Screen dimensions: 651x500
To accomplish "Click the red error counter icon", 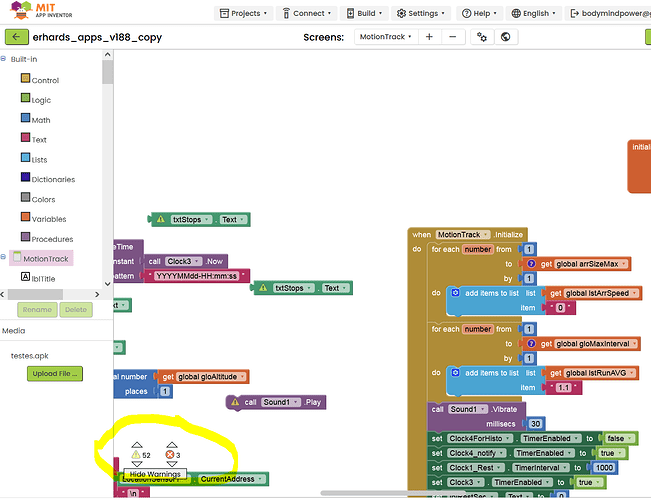I will coord(169,455).
